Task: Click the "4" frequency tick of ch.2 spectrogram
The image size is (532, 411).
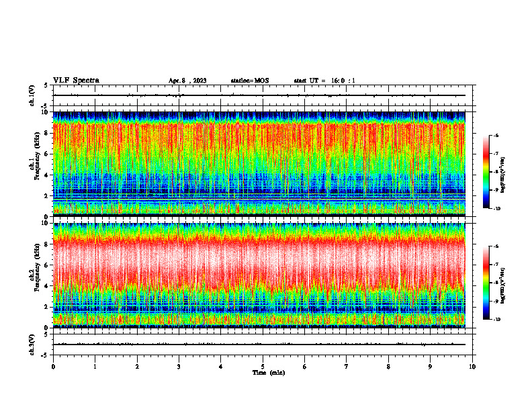Action: click(x=47, y=286)
